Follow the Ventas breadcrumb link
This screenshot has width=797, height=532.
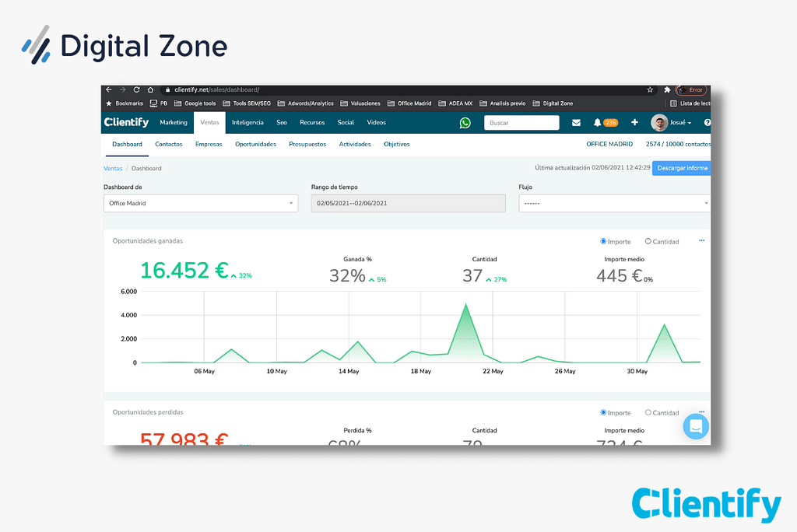point(112,168)
